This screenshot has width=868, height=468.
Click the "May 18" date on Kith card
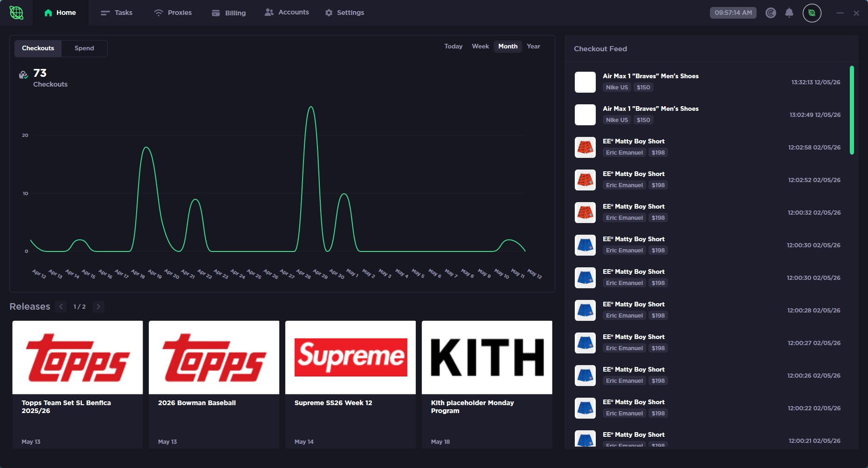click(x=441, y=442)
